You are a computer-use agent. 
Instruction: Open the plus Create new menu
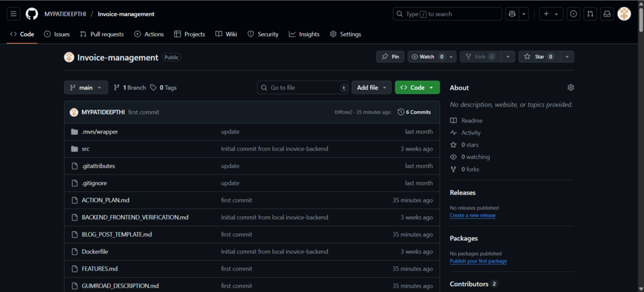click(x=551, y=14)
